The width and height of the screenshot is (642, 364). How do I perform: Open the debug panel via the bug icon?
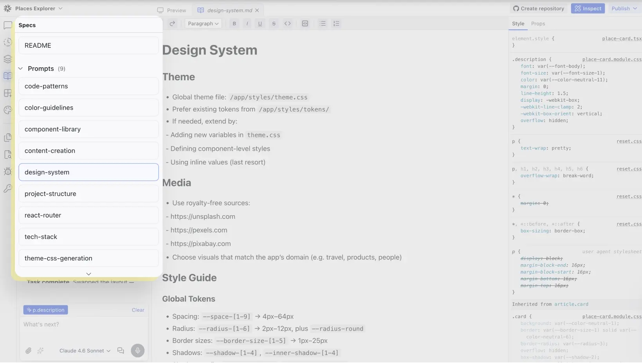[x=7, y=172]
